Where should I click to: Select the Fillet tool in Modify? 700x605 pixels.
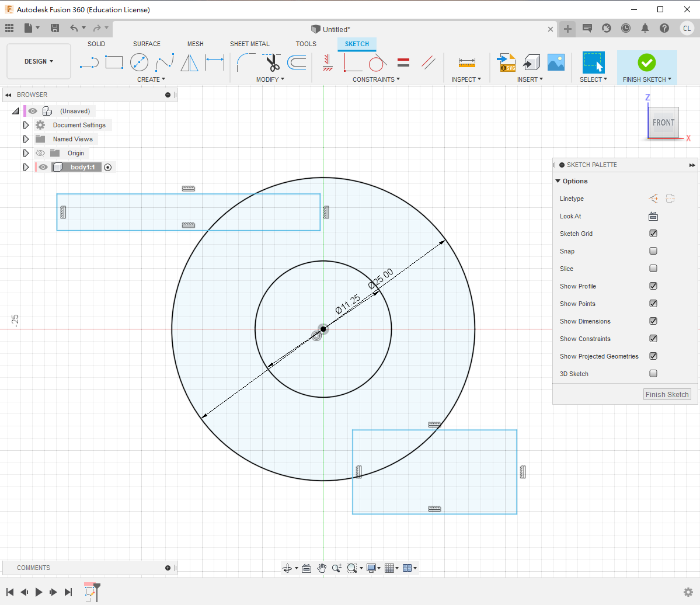tap(245, 62)
